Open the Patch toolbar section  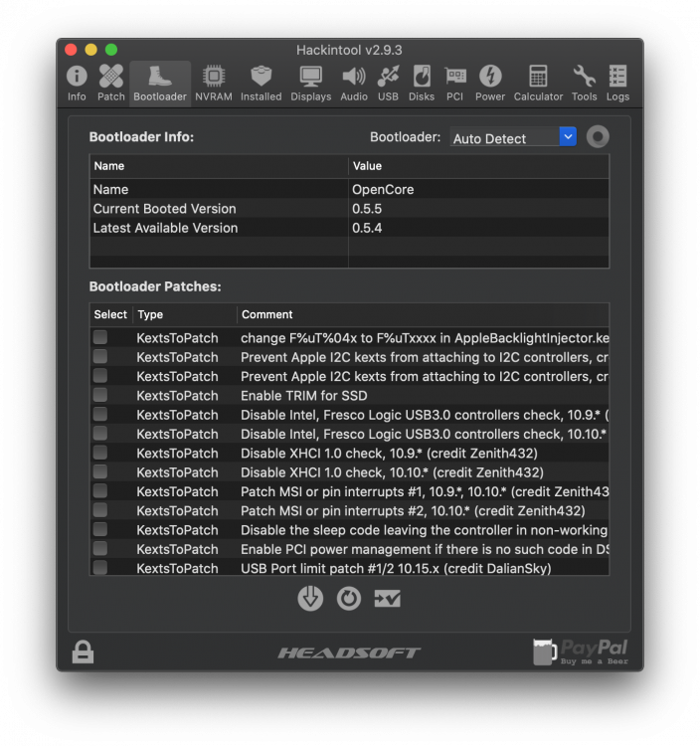point(110,84)
